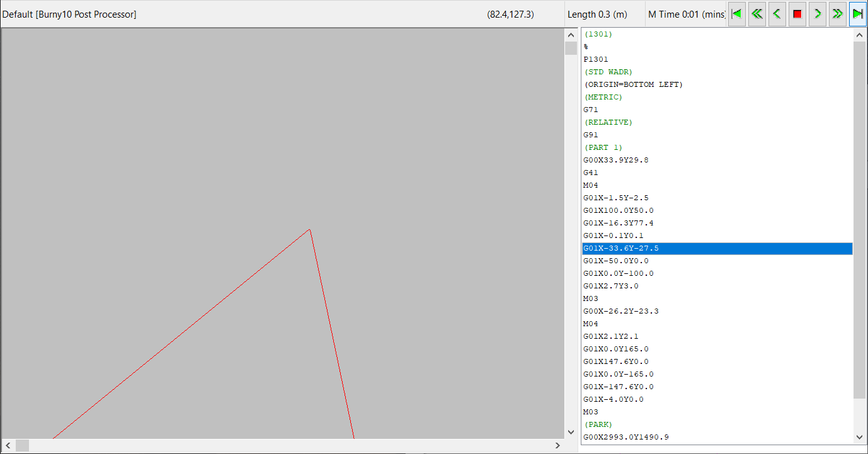Jump to the end of the simulation
The width and height of the screenshot is (868, 454).
pos(858,14)
